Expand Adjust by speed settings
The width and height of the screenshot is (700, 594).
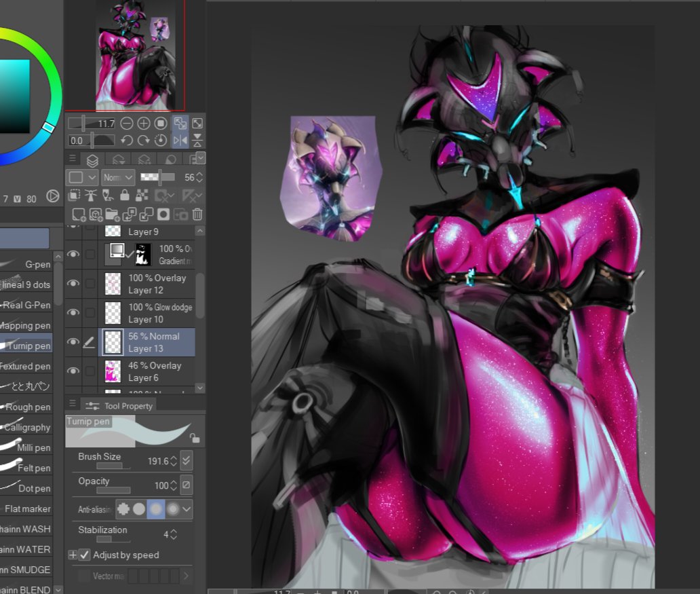coord(73,555)
